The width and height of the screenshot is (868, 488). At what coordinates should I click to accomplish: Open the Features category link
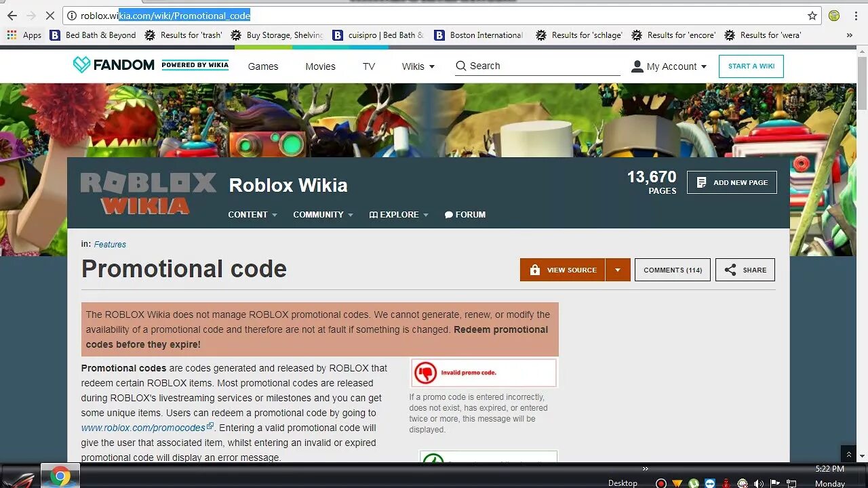tap(110, 245)
